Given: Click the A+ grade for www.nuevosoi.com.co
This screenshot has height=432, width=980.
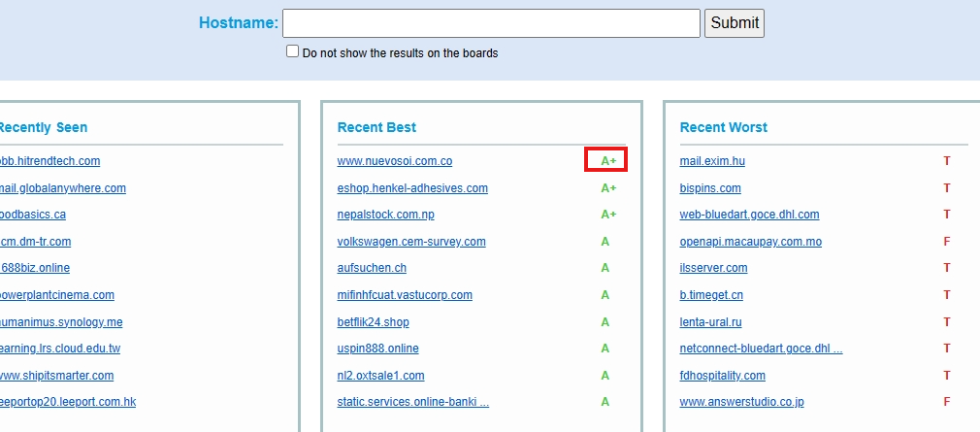Looking at the screenshot, I should pos(607,161).
